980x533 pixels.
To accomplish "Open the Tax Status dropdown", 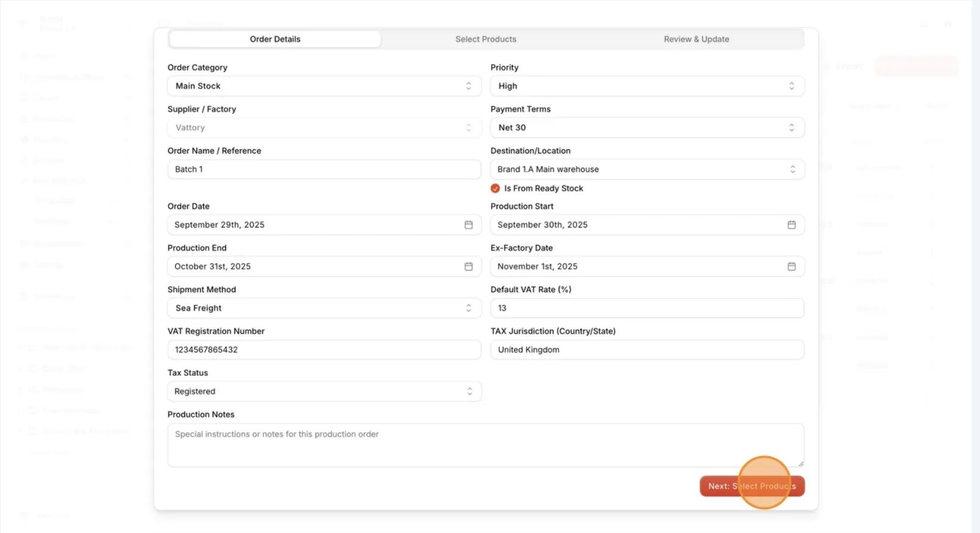I will 324,392.
